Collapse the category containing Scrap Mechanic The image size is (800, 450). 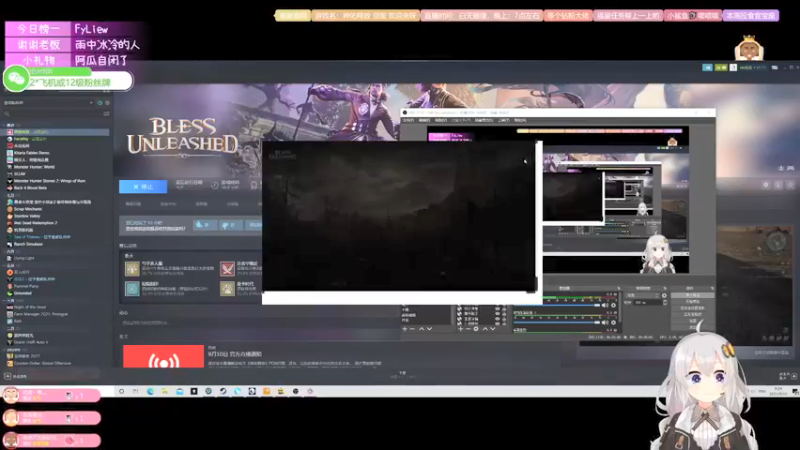coord(5,195)
